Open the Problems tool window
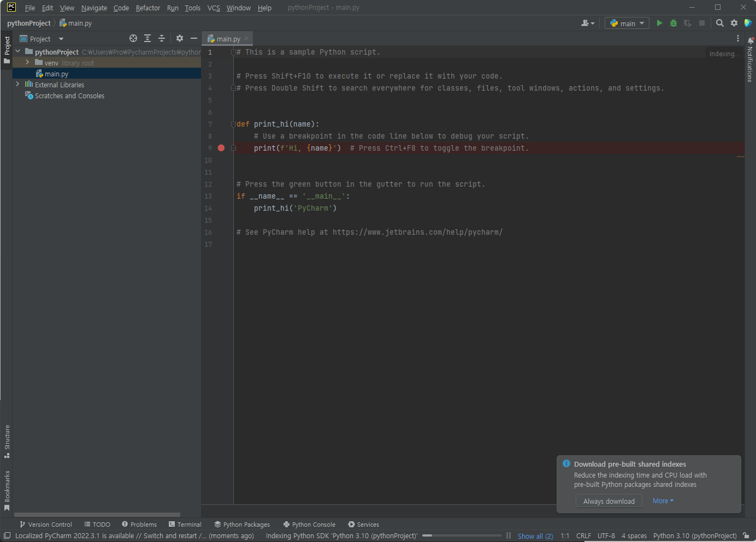The image size is (756, 542). point(139,524)
